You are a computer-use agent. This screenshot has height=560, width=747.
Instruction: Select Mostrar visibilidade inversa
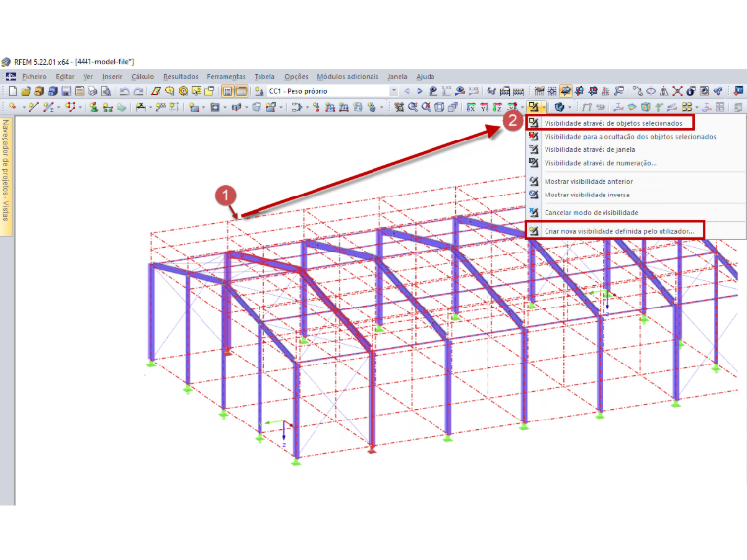tap(587, 195)
